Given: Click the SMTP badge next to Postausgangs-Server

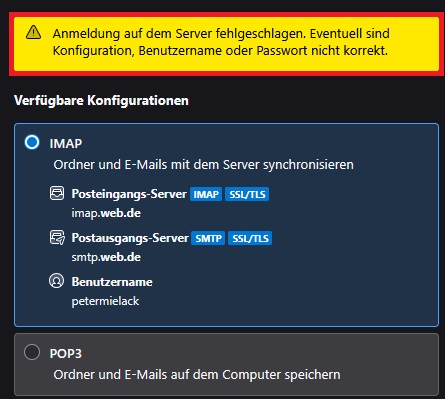Looking at the screenshot, I should tap(208, 238).
